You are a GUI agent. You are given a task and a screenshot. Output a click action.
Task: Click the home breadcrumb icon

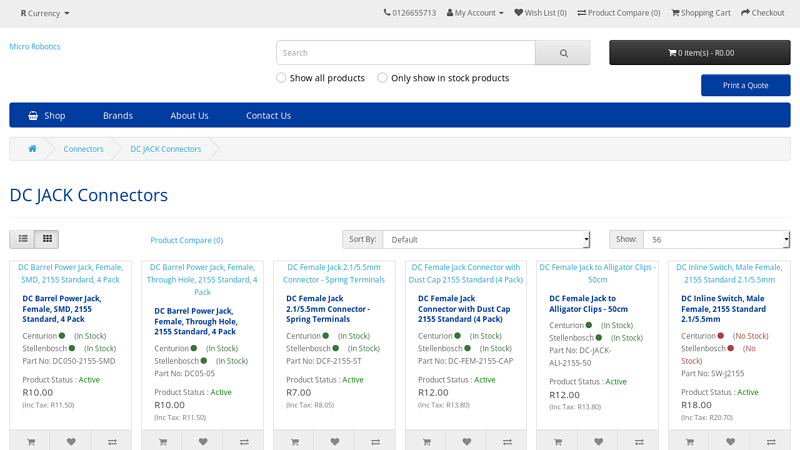(x=32, y=149)
